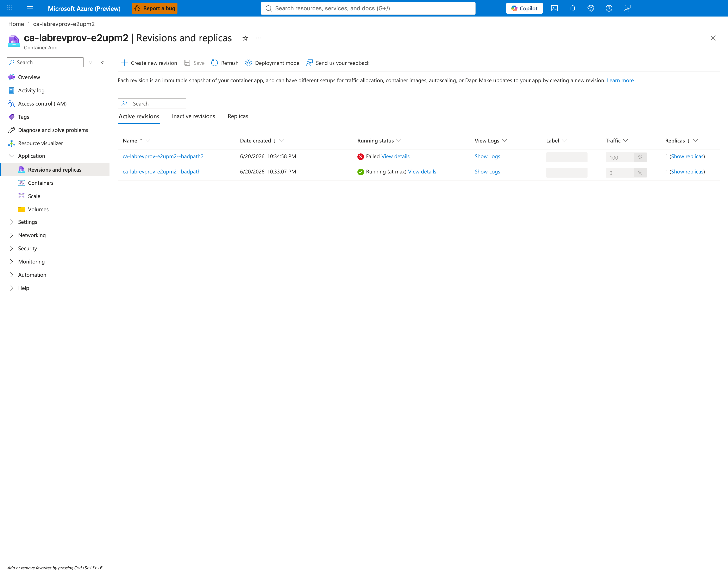Collapse the Application section
The image size is (728, 572).
[x=11, y=156]
